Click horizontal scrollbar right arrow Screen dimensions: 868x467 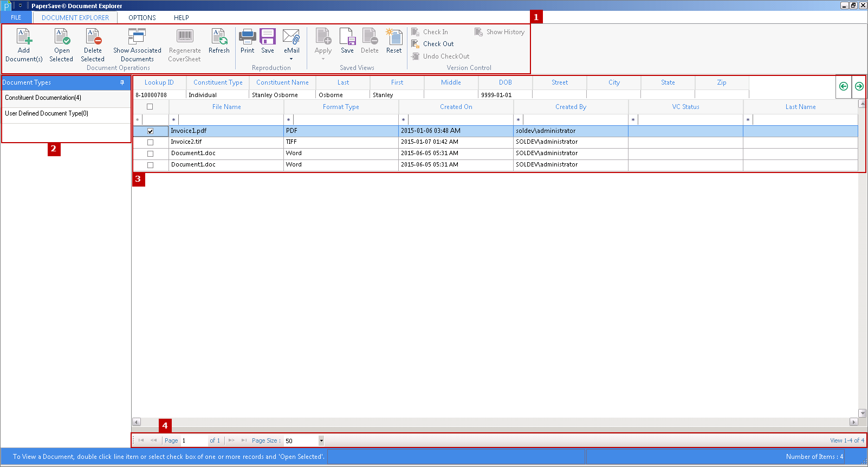tap(854, 422)
